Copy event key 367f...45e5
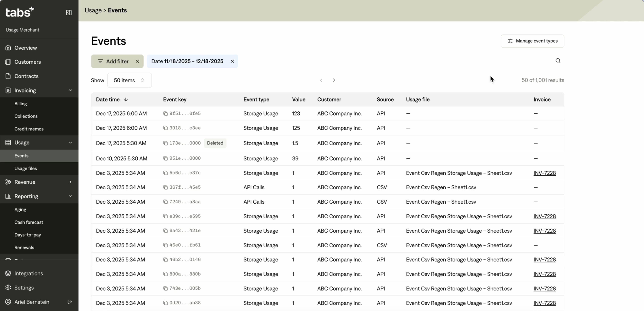The width and height of the screenshot is (644, 311). (165, 187)
